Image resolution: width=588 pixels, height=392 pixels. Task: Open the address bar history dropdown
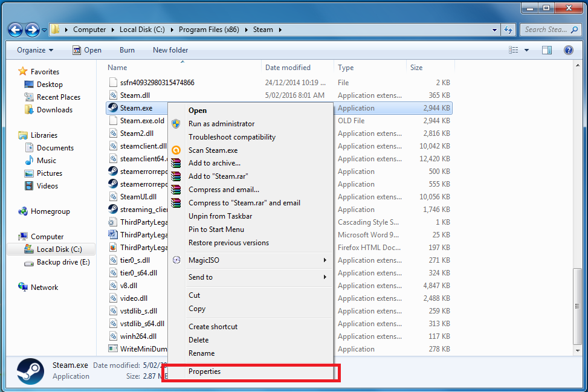[494, 30]
